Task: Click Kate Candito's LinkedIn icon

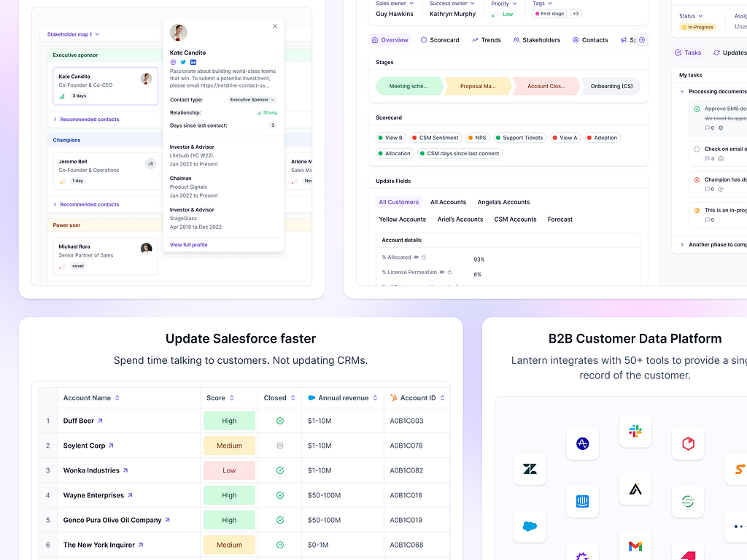Action: (x=193, y=62)
